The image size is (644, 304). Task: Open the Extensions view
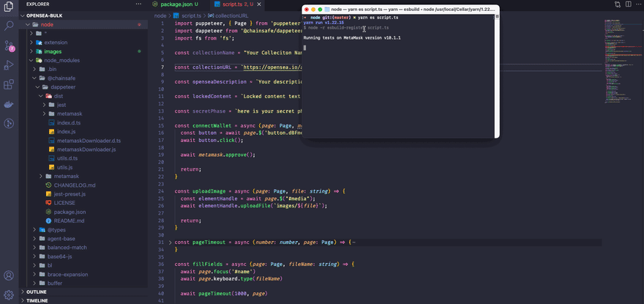[9, 85]
